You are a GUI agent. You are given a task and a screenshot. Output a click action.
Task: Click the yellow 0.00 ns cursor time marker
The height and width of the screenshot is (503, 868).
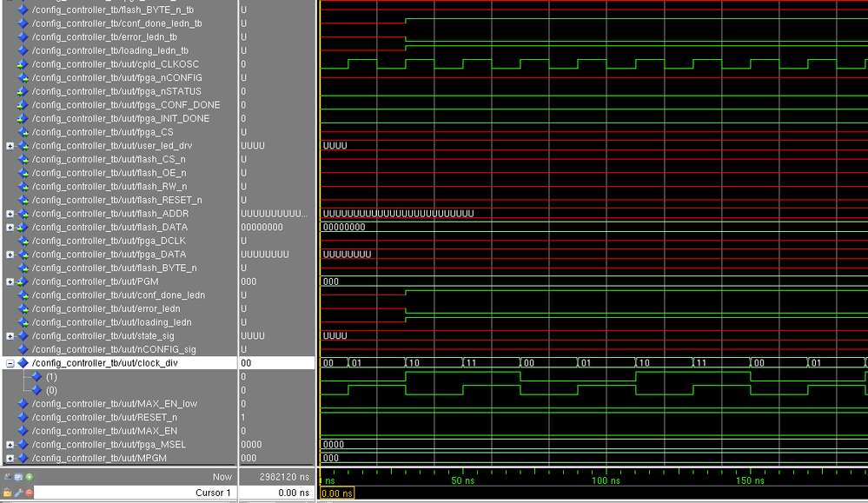click(x=337, y=493)
